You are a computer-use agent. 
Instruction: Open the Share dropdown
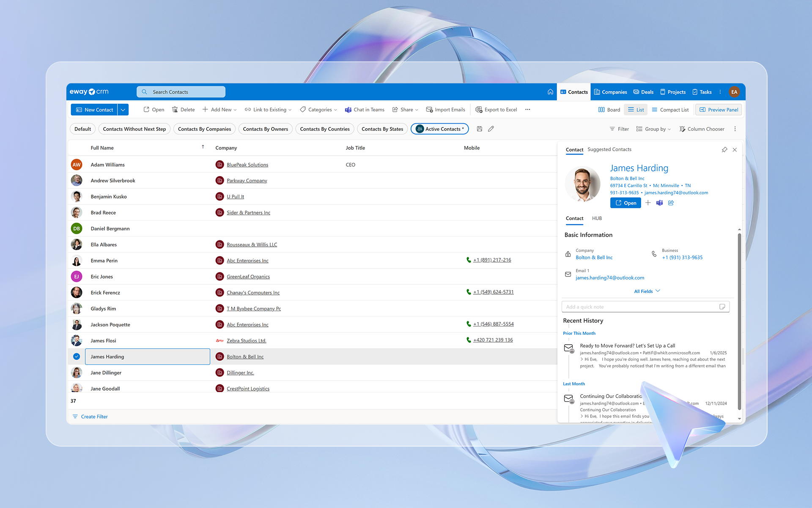click(405, 110)
